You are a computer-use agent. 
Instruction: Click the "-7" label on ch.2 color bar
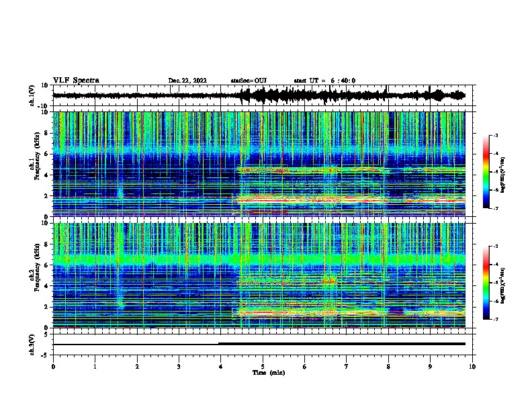coord(495,319)
